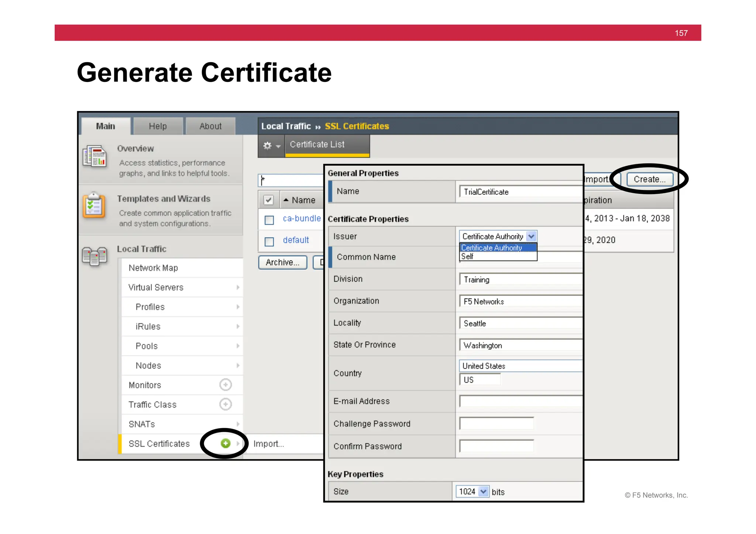This screenshot has width=756, height=534.
Task: Switch to the Main tab
Action: [x=106, y=126]
